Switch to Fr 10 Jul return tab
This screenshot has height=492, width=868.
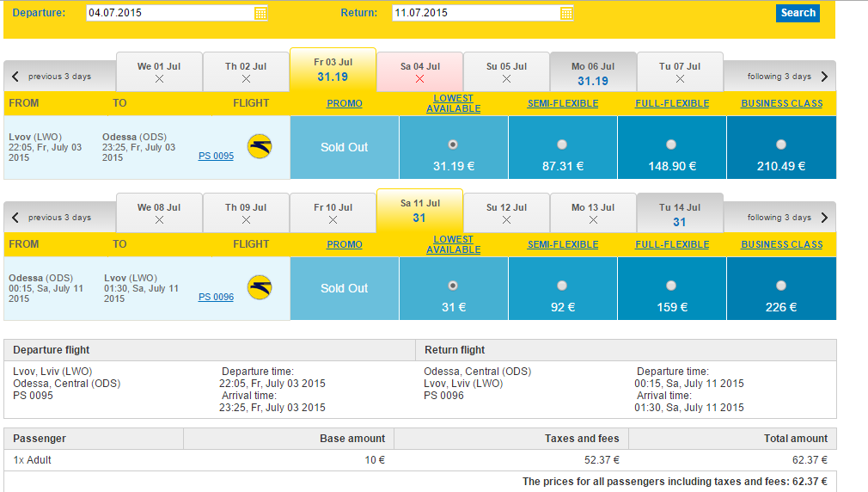click(333, 213)
